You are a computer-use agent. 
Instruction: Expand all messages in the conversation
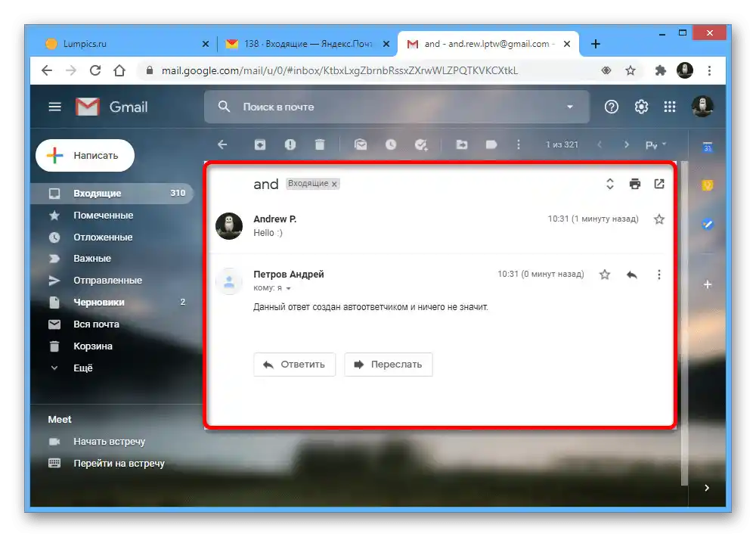pos(610,184)
